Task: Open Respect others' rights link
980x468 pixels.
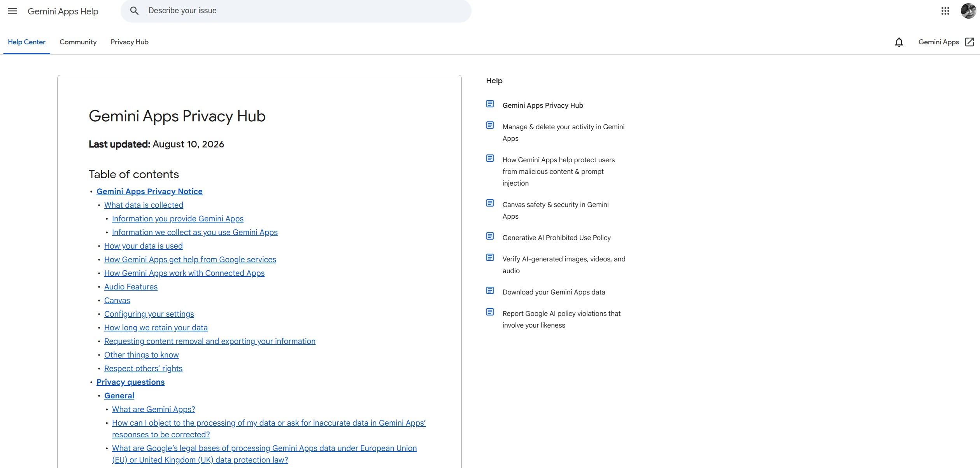Action: click(x=143, y=368)
